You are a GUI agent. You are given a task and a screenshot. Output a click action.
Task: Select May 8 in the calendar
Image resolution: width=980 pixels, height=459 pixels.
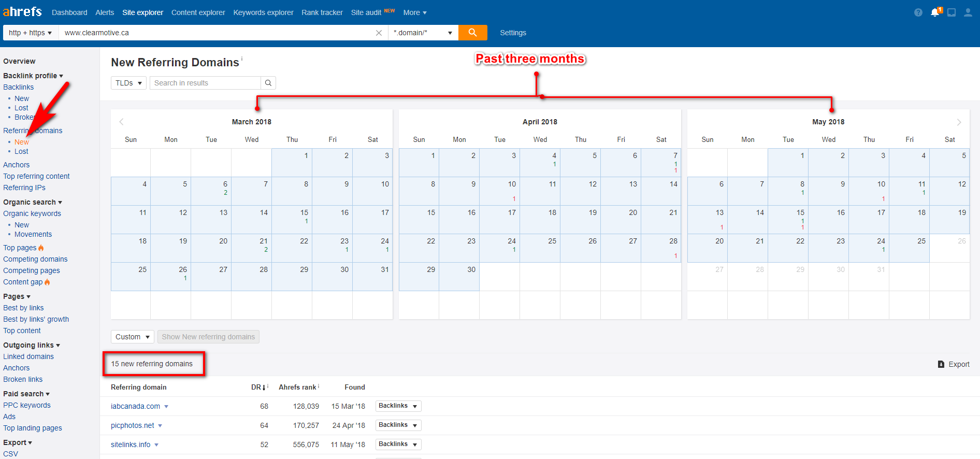click(x=788, y=191)
